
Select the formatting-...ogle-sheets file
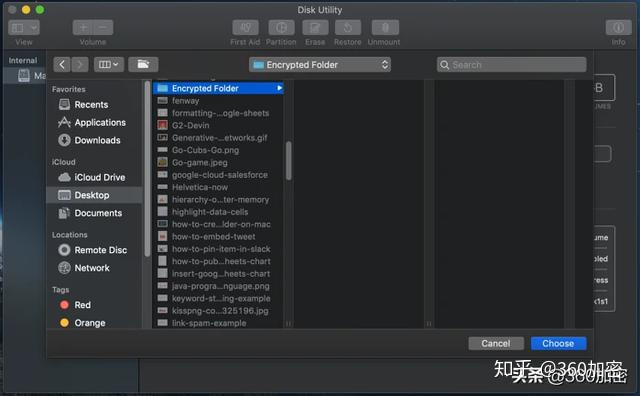point(218,113)
